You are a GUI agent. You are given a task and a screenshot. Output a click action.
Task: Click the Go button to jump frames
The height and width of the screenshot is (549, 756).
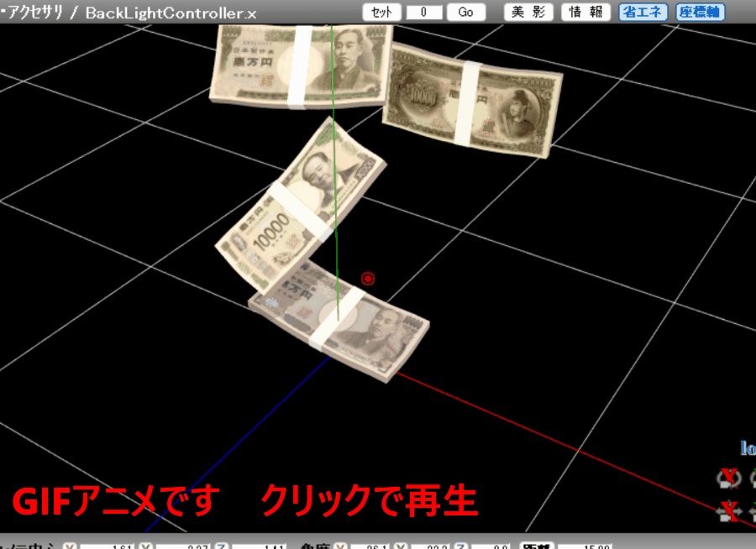click(x=465, y=12)
